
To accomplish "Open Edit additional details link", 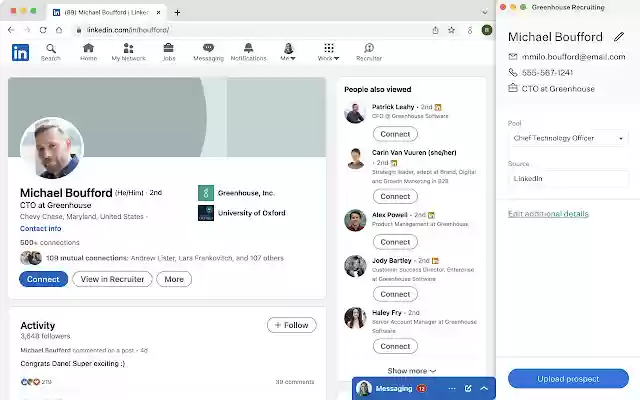I will click(x=548, y=214).
